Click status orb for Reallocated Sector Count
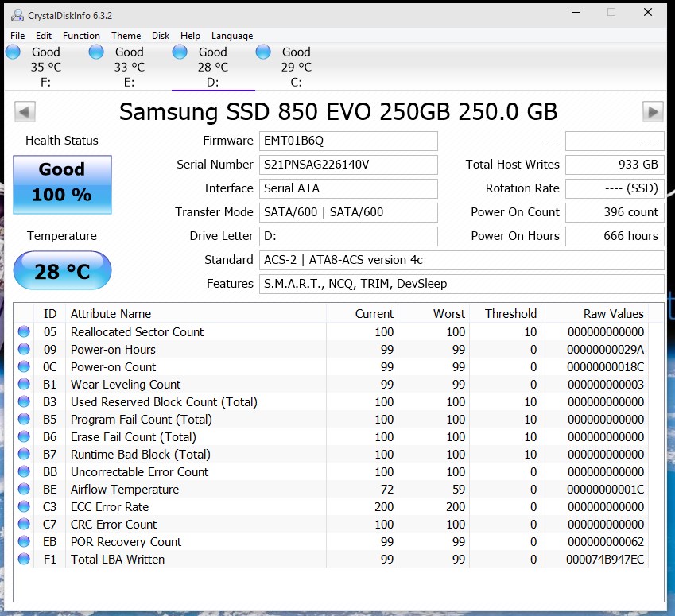This screenshot has height=616, width=675. (x=24, y=331)
